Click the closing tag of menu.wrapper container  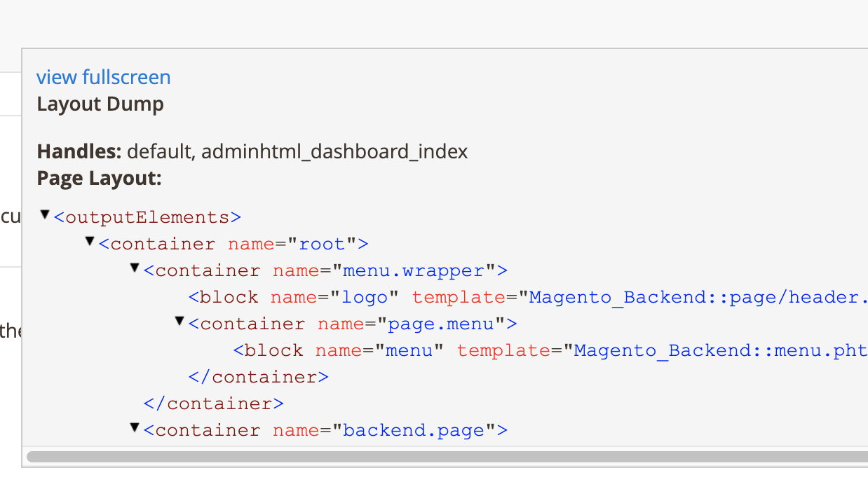213,404
